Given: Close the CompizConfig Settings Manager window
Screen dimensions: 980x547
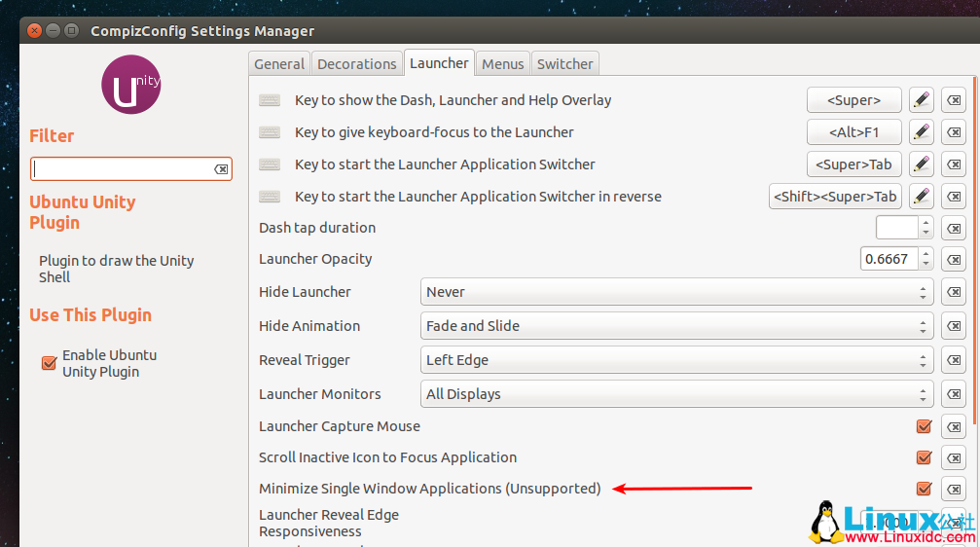Looking at the screenshot, I should pyautogui.click(x=35, y=30).
